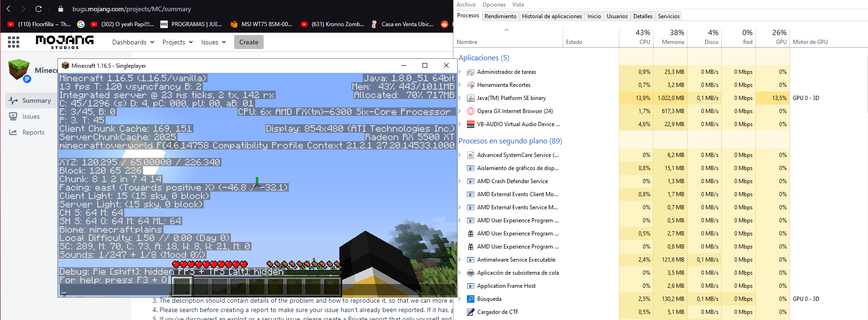Image resolution: width=868 pixels, height=320 pixels.
Task: Click the site lock icon in address bar
Action: click(61, 9)
